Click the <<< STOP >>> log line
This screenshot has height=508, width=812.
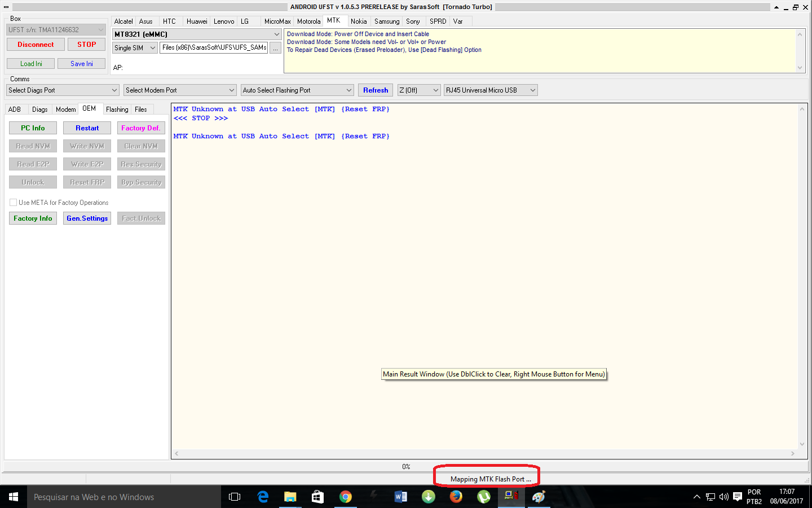pyautogui.click(x=201, y=118)
